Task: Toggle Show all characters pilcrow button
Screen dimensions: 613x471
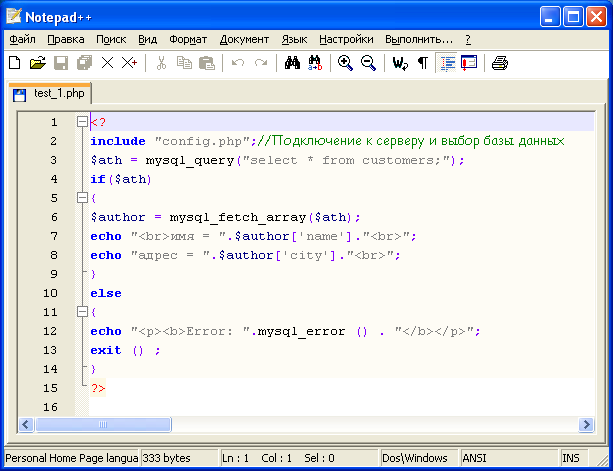Action: pyautogui.click(x=422, y=63)
